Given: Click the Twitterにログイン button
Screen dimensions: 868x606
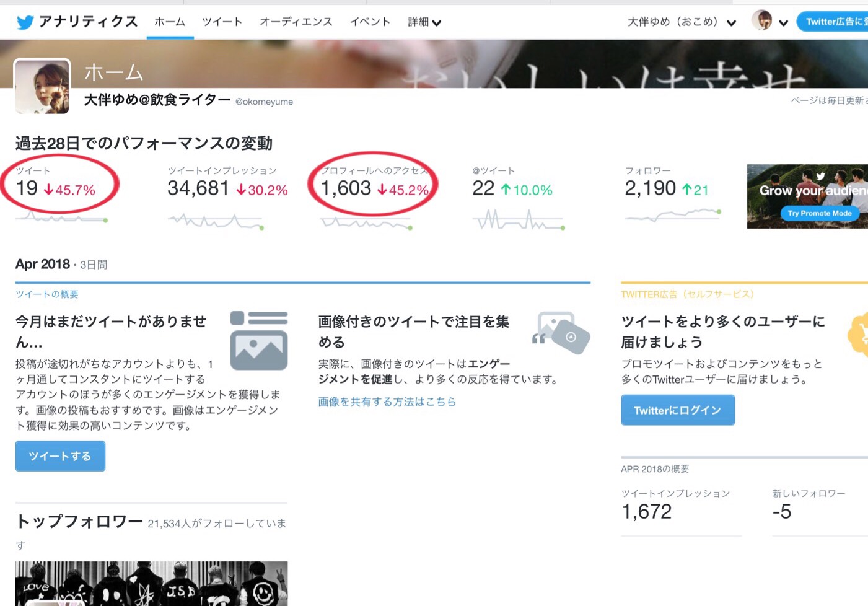Looking at the screenshot, I should pos(678,410).
